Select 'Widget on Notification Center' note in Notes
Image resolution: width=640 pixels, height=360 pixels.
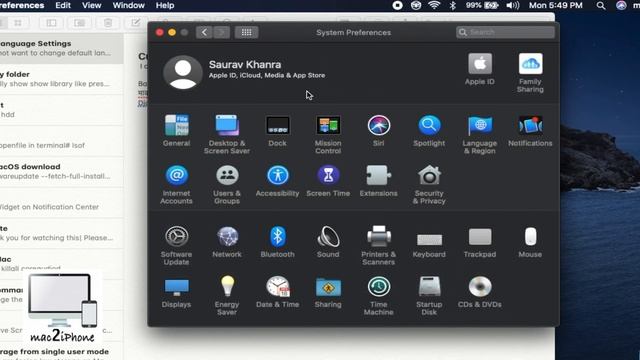click(x=62, y=202)
